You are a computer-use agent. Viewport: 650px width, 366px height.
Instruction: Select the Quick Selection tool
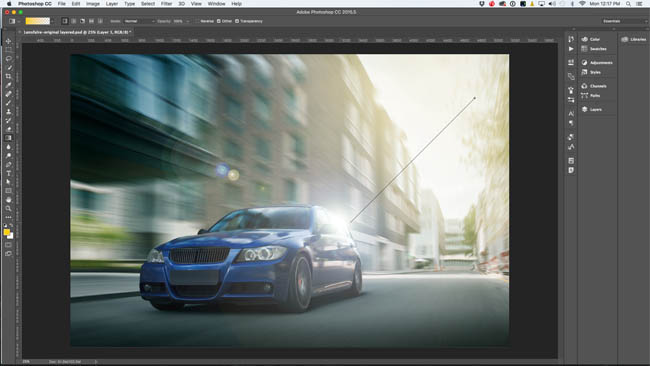click(8, 68)
